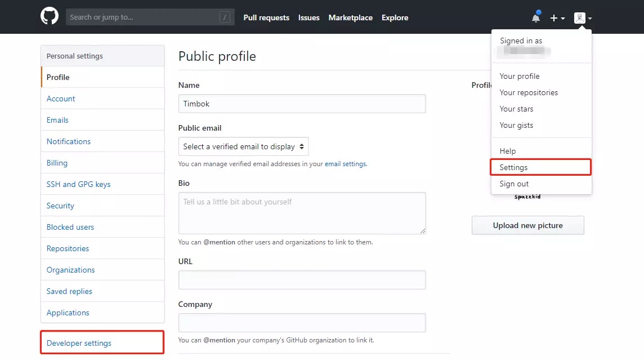The image size is (644, 361).
Task: Click the Company input field
Action: pyautogui.click(x=302, y=322)
